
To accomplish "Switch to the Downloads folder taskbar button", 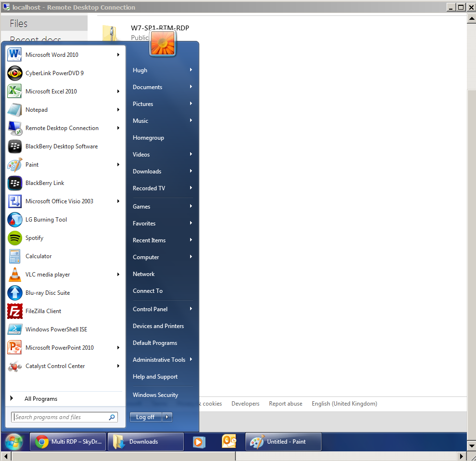I will coord(146,442).
